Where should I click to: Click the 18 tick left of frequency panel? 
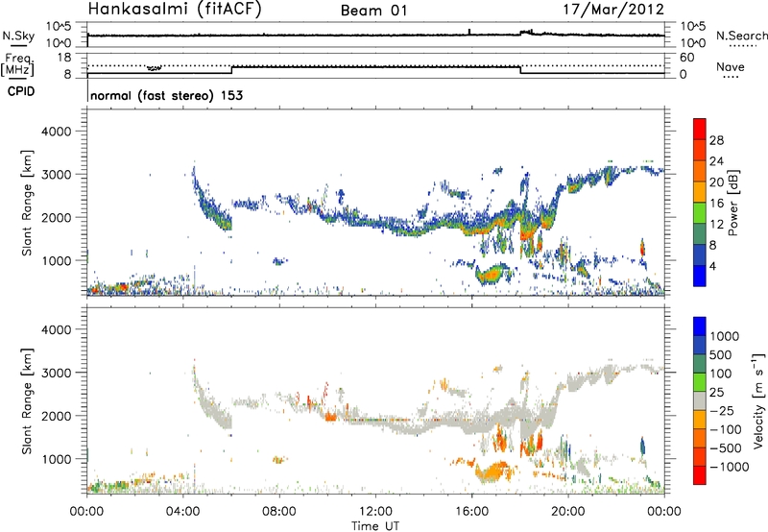[x=64, y=58]
